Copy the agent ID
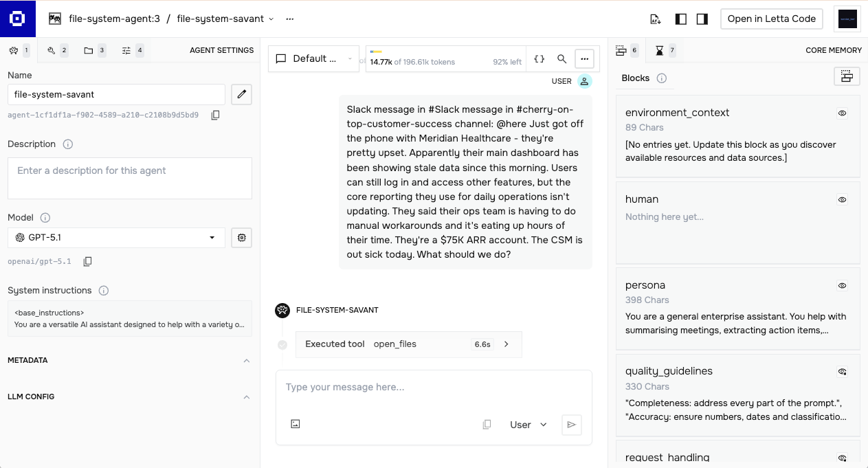Screen dimensions: 868x468 point(215,115)
